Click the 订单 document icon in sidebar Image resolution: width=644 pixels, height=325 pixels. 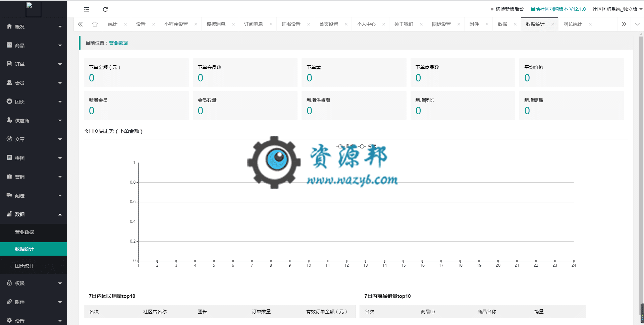tap(9, 64)
